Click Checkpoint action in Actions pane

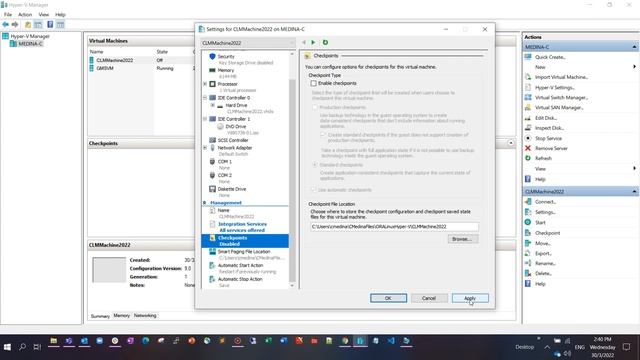point(547,233)
